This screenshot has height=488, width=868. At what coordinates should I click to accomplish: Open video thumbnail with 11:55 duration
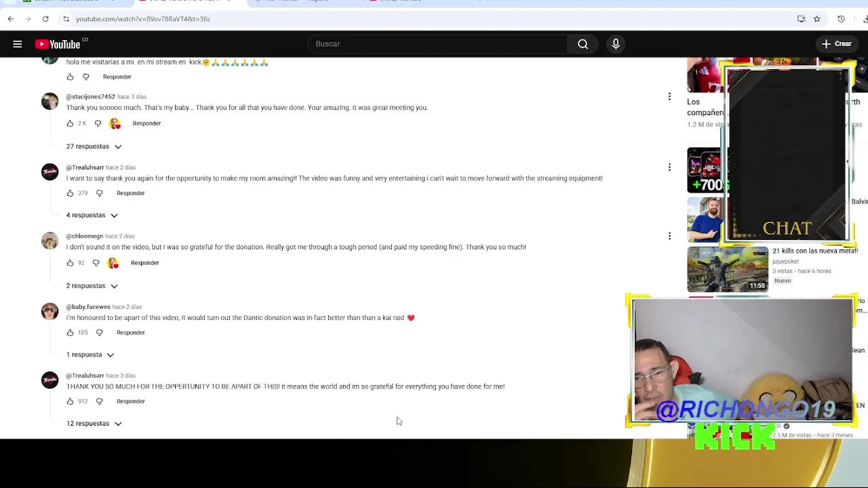727,270
